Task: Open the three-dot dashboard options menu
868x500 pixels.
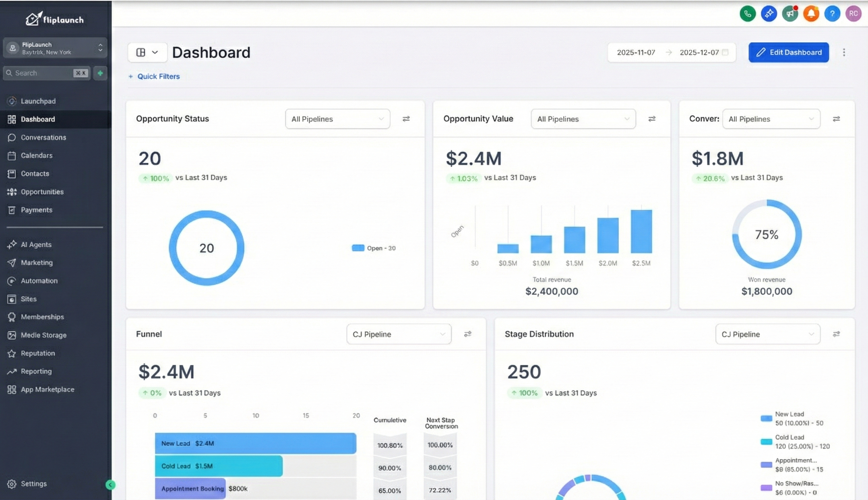Action: pyautogui.click(x=844, y=53)
